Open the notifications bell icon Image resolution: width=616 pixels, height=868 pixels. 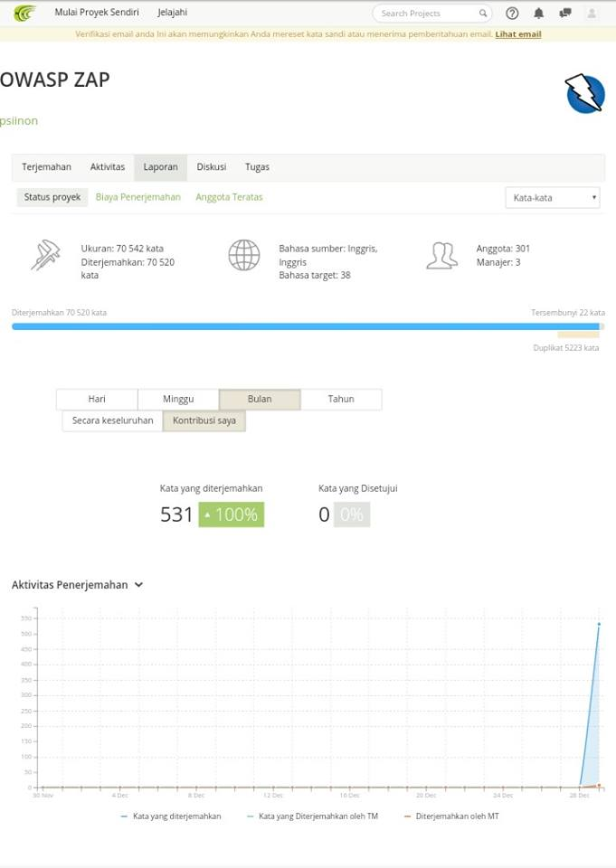[x=538, y=14]
